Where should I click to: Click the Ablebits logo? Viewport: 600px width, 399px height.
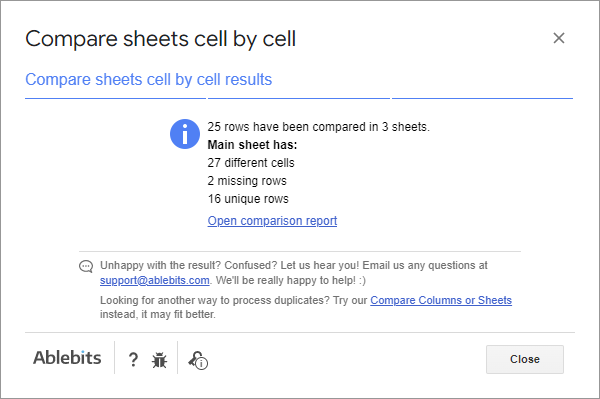tap(67, 358)
